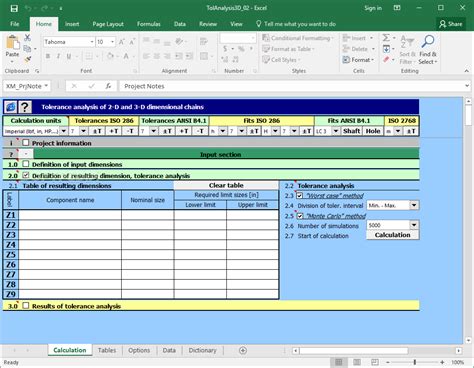Click the question mark help icon
The height and width of the screenshot is (368, 474).
[25, 107]
